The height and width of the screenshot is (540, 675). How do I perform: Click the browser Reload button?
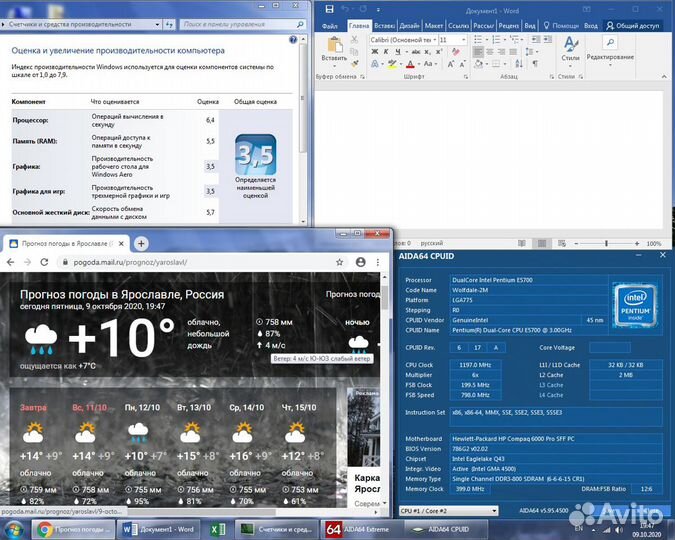click(44, 262)
